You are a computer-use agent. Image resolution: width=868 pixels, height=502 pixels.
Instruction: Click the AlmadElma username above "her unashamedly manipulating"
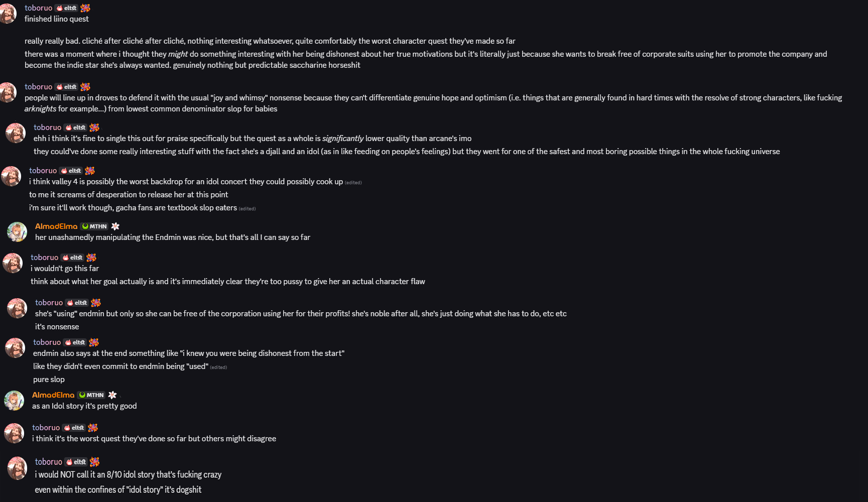coord(56,226)
